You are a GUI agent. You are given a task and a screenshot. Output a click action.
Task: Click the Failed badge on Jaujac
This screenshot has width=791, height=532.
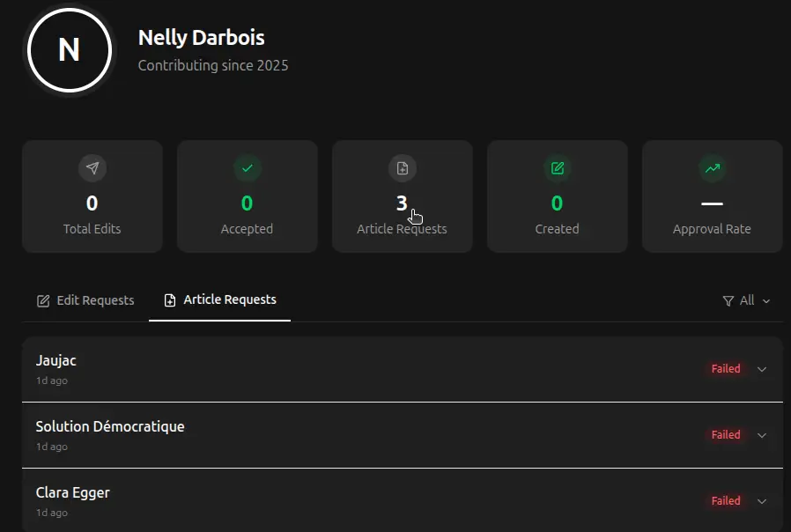click(726, 369)
